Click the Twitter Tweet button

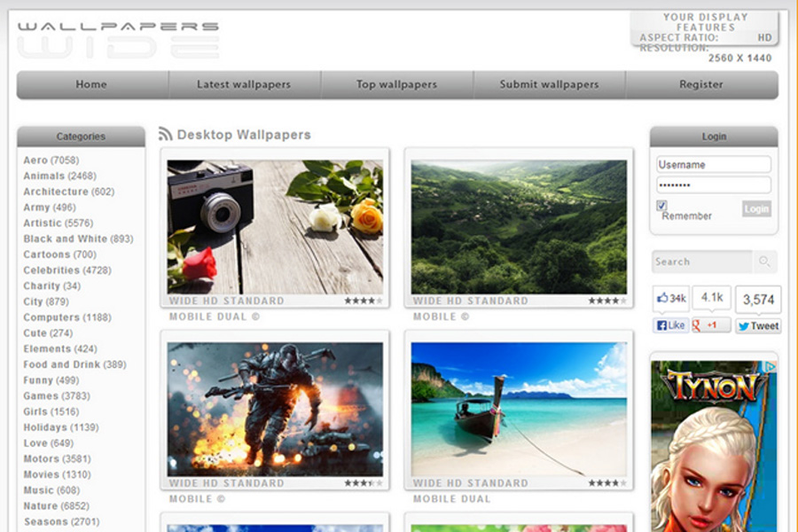pyautogui.click(x=758, y=325)
